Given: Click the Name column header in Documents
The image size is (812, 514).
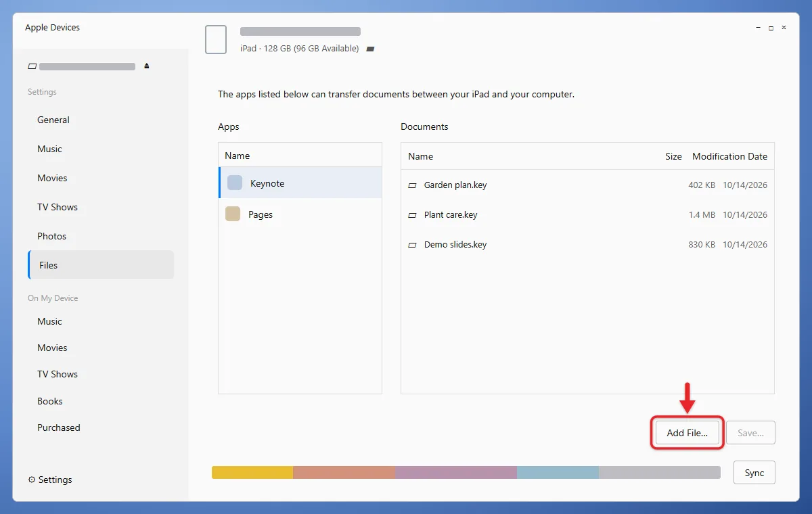Looking at the screenshot, I should click(x=420, y=156).
